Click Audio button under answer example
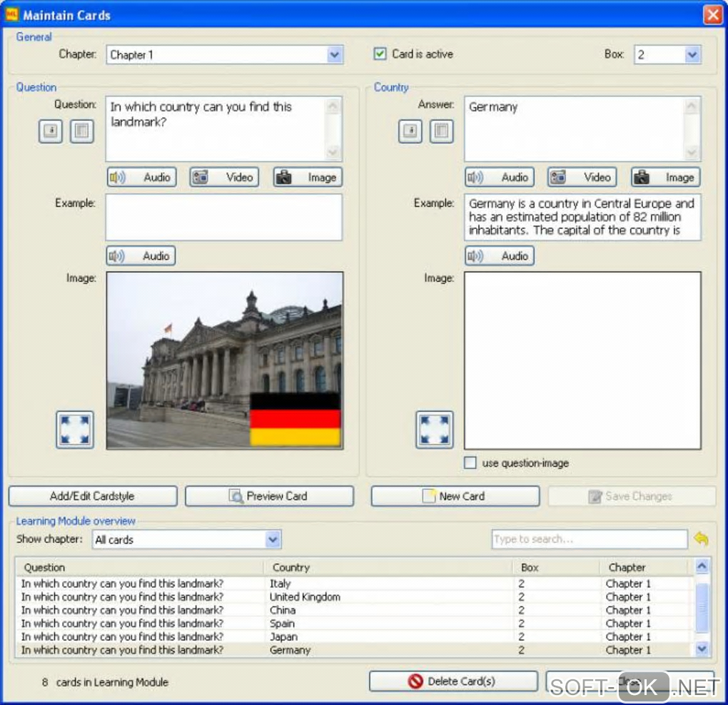 pos(500,255)
